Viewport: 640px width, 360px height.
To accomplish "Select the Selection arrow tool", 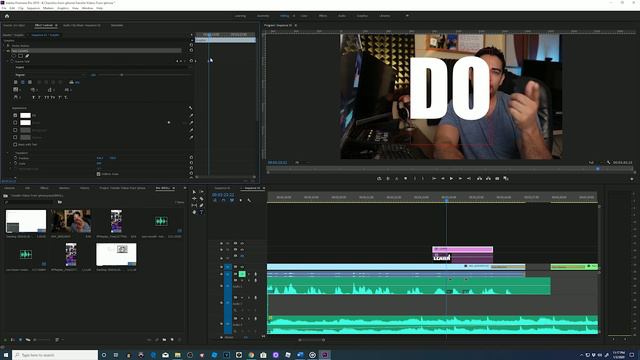I will [x=194, y=192].
